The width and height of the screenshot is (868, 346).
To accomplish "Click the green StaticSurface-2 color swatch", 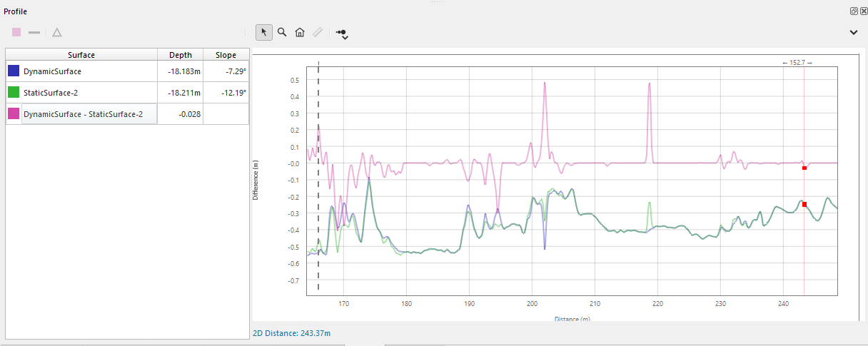I will (14, 93).
